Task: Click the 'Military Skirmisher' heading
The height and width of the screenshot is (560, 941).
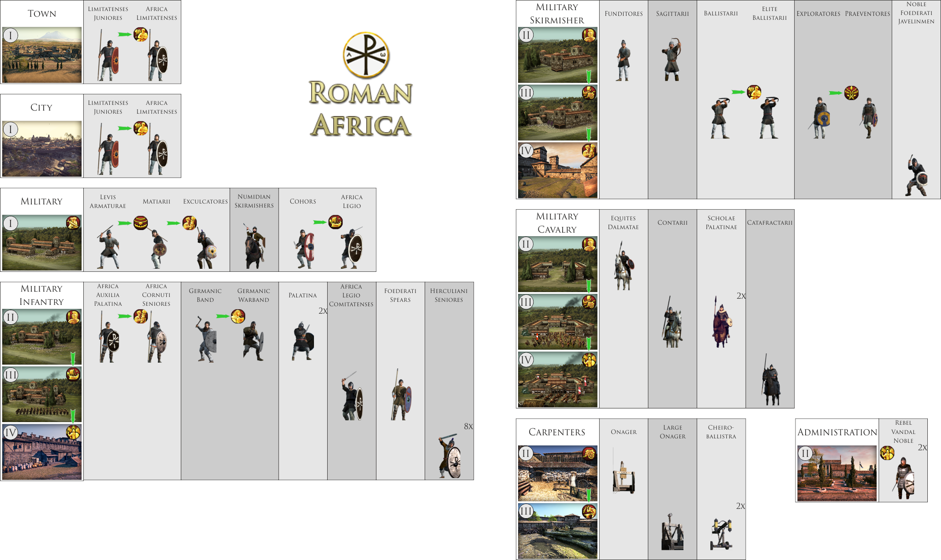Action: tap(557, 14)
